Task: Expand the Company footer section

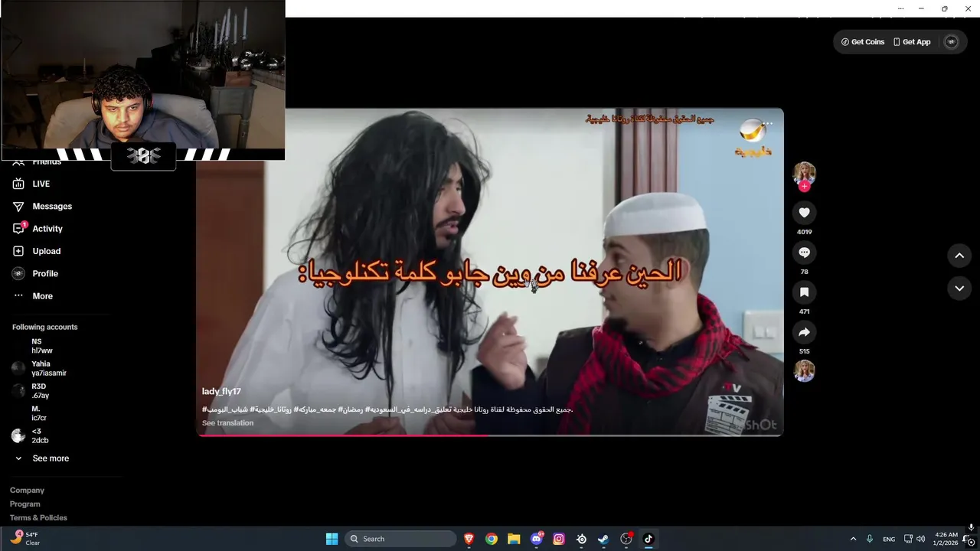Action: [27, 491]
